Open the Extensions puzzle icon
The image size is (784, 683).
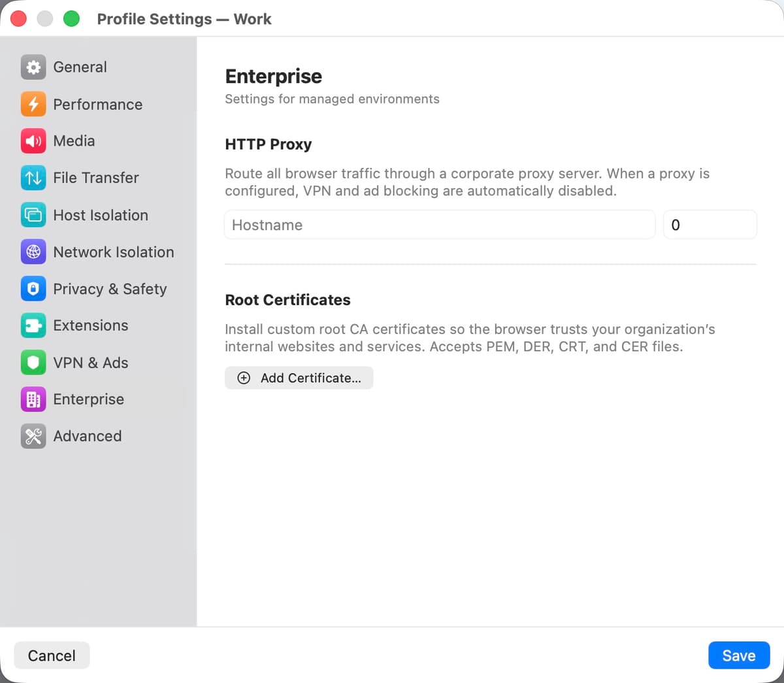pyautogui.click(x=33, y=325)
